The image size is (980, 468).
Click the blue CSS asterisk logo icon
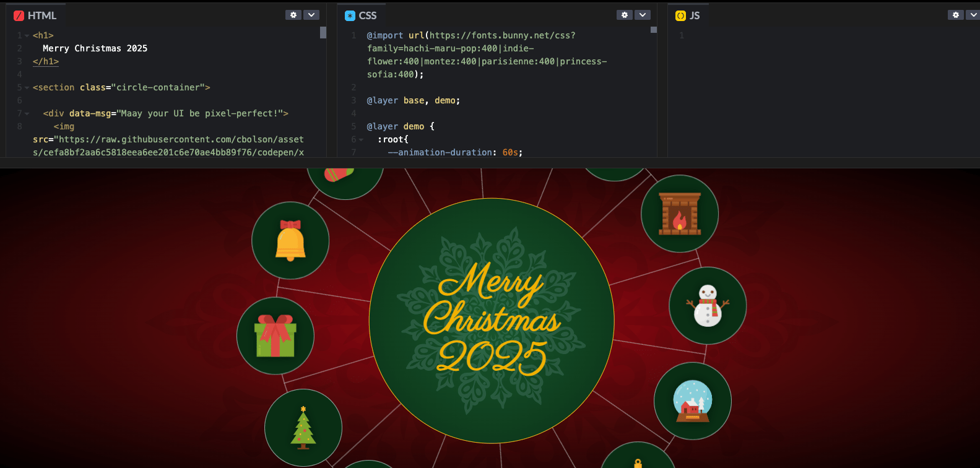coord(350,15)
